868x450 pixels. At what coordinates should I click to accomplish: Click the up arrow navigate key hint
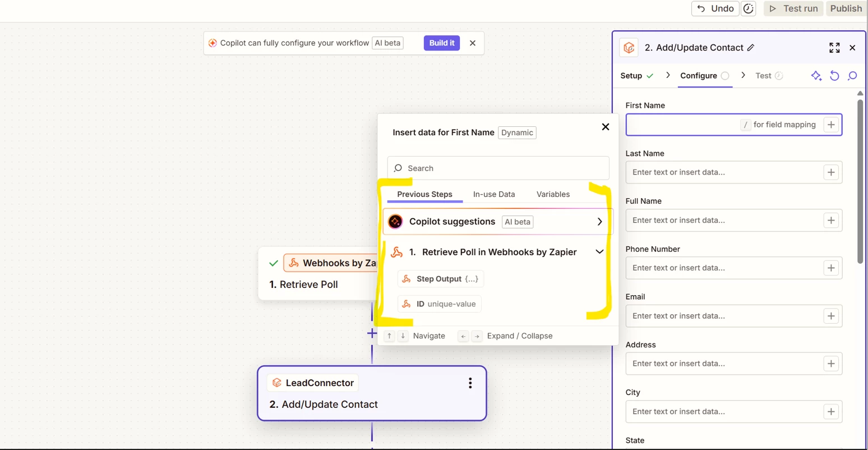click(x=389, y=336)
